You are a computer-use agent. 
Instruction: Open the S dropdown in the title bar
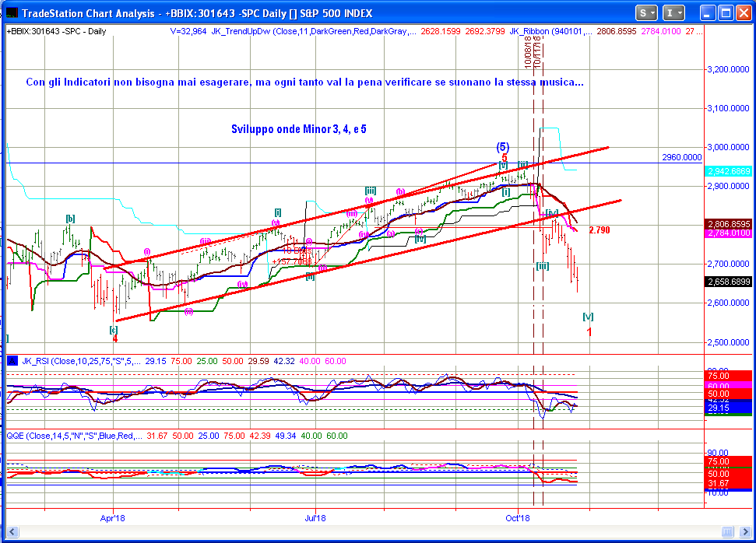[645, 13]
